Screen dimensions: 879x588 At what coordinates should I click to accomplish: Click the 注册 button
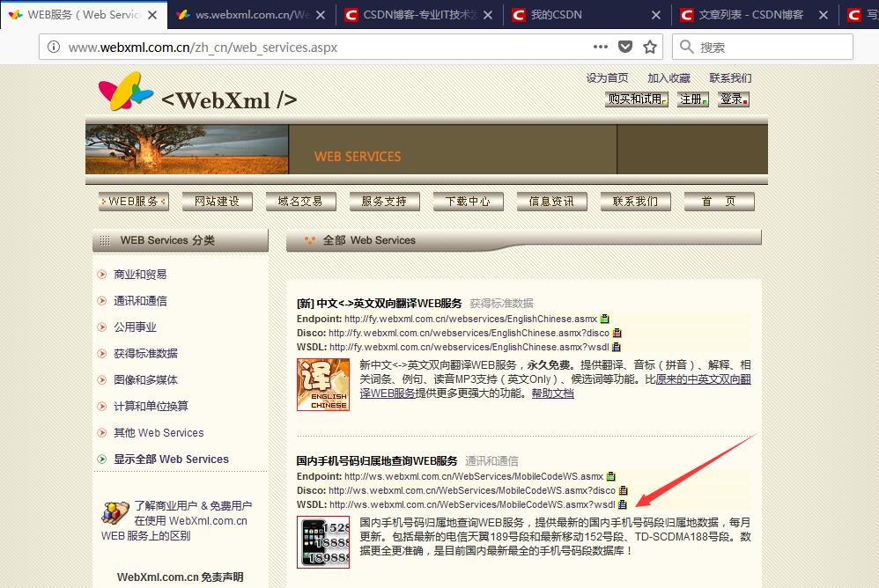coord(693,99)
